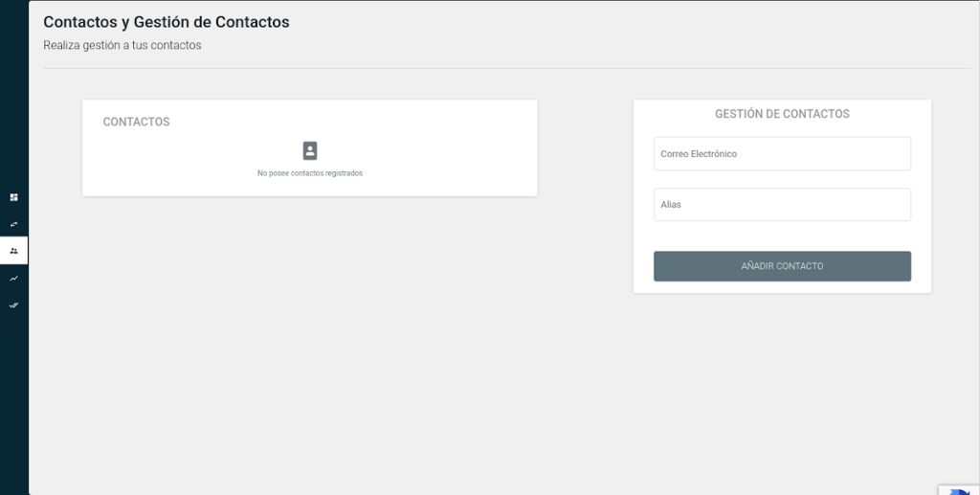
Task: Click the 'Contactos y Gestión de Contactos' title
Action: pyautogui.click(x=167, y=22)
